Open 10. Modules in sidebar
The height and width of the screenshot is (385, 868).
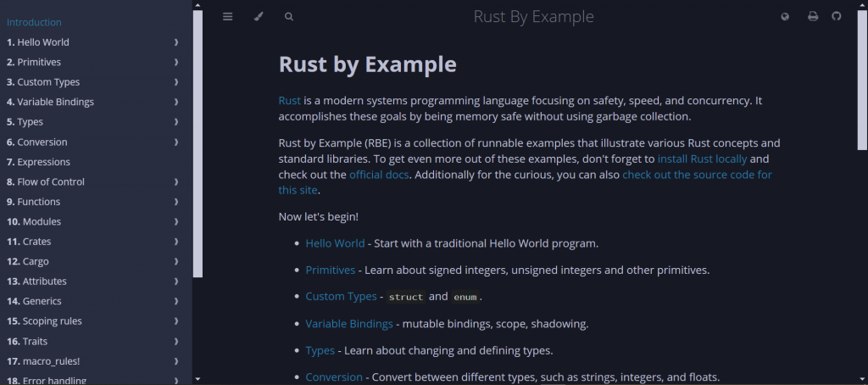click(x=34, y=221)
